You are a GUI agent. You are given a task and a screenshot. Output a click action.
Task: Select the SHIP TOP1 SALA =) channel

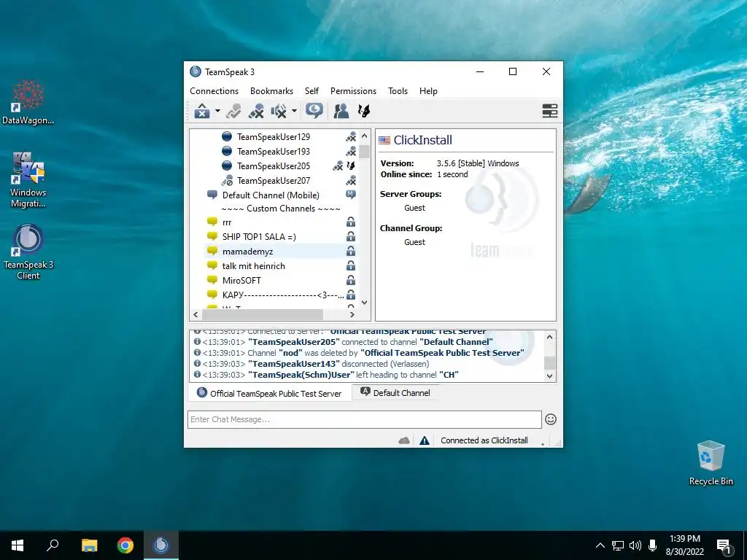pyautogui.click(x=259, y=237)
